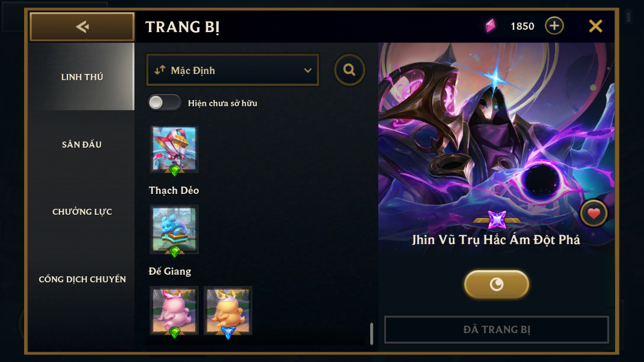
Task: Favorite Jhin skin with the heart icon
Action: [x=594, y=214]
